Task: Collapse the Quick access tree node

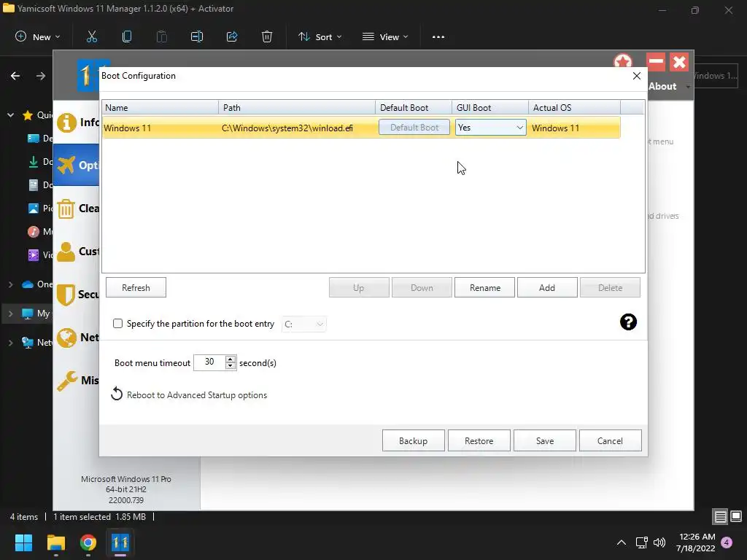Action: pos(10,114)
